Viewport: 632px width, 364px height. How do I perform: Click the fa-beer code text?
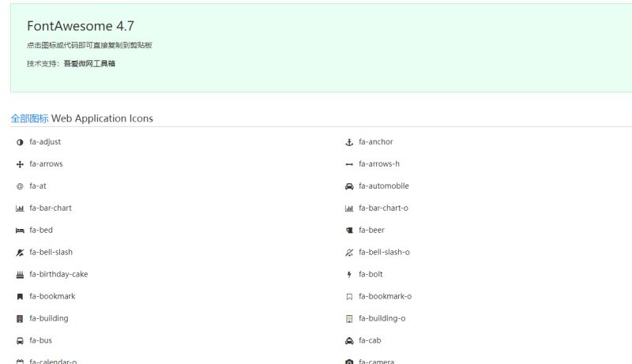tap(371, 231)
